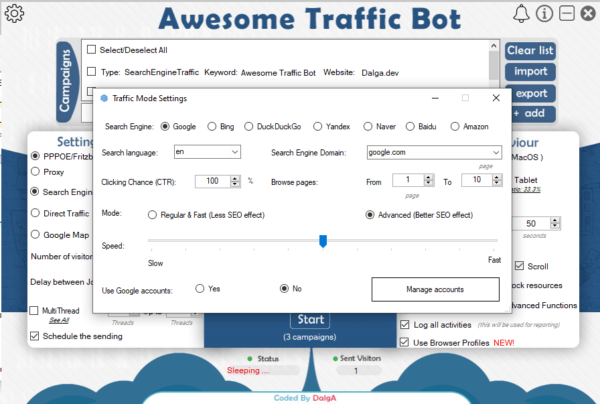The image size is (600, 404).
Task: Select PPPOE/Fritzbox radio option
Action: [35, 156]
